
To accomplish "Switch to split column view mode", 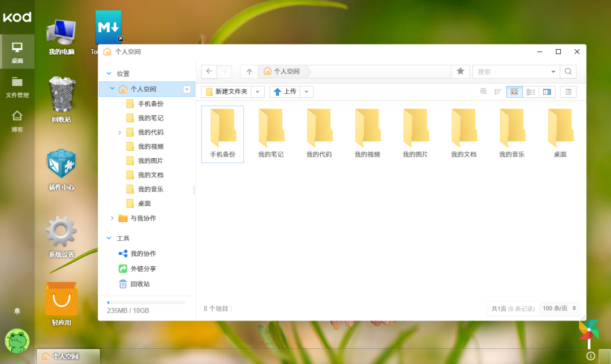I will pos(547,92).
